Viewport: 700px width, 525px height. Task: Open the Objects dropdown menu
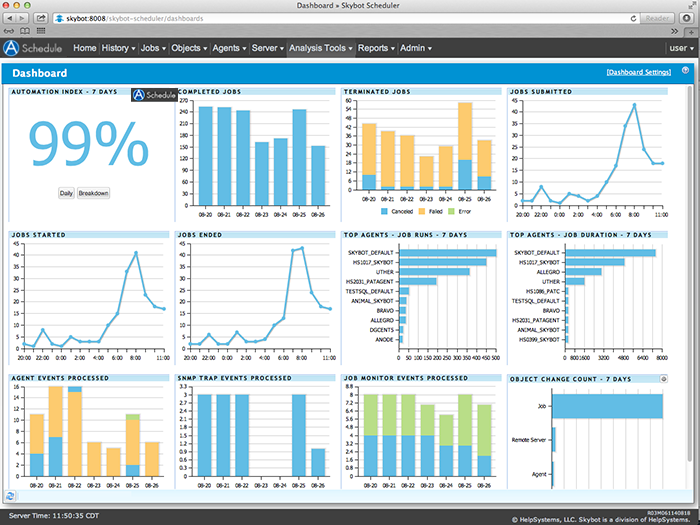189,48
